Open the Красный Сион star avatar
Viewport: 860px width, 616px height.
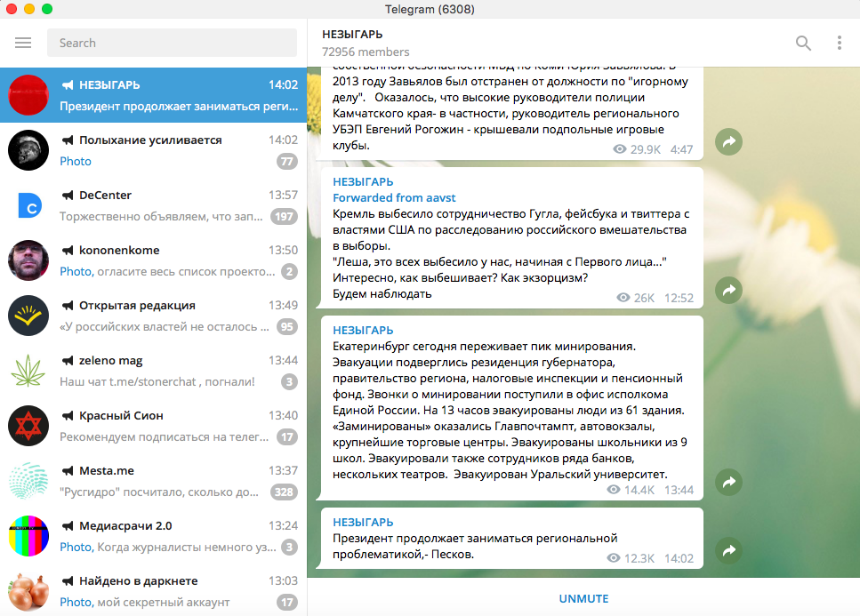coord(28,426)
